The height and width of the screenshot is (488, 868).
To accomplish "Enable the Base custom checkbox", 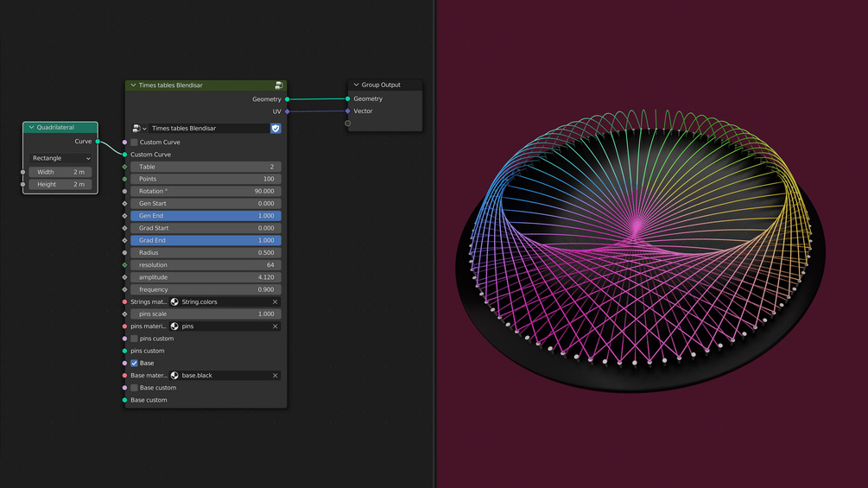I will (134, 388).
